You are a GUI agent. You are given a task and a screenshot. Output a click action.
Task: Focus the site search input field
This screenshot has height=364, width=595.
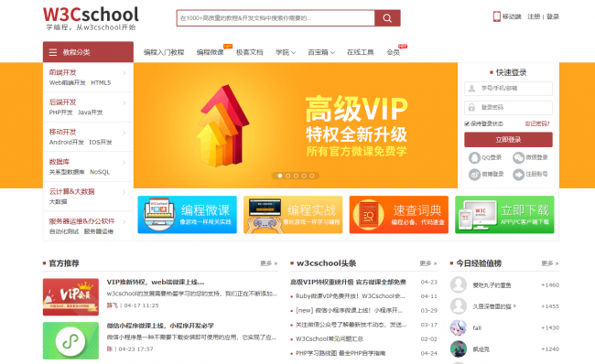276,17
